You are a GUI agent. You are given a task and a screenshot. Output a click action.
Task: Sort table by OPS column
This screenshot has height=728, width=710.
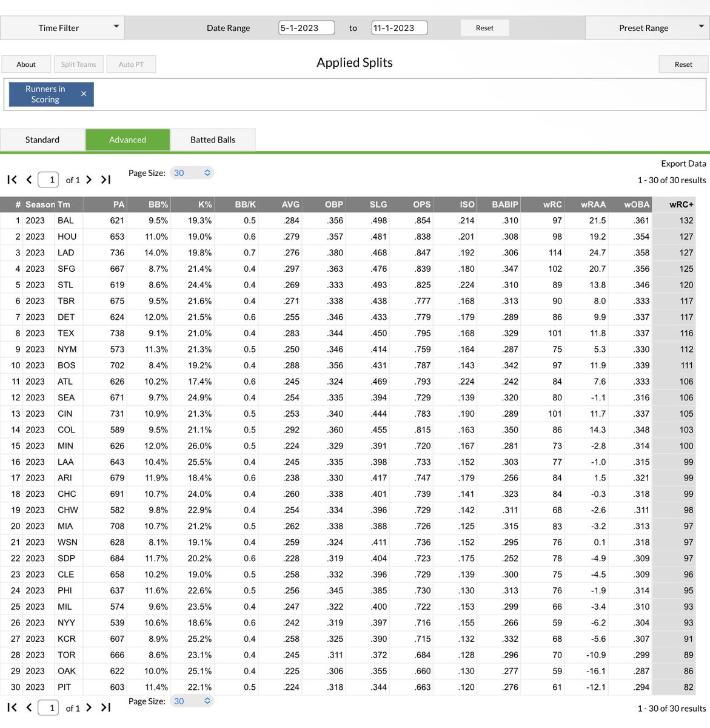(412, 204)
